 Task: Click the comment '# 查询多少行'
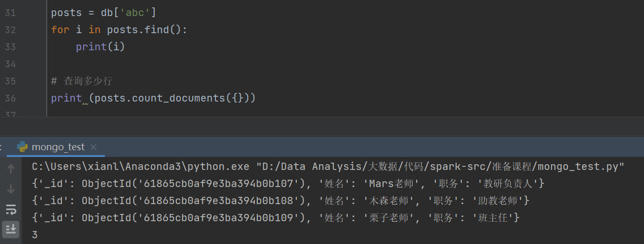[x=81, y=81]
